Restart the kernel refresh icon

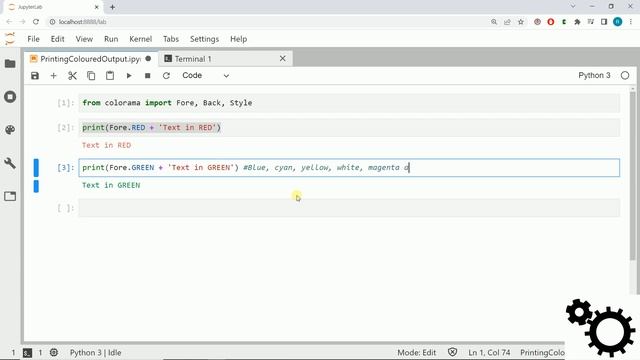coord(166,76)
